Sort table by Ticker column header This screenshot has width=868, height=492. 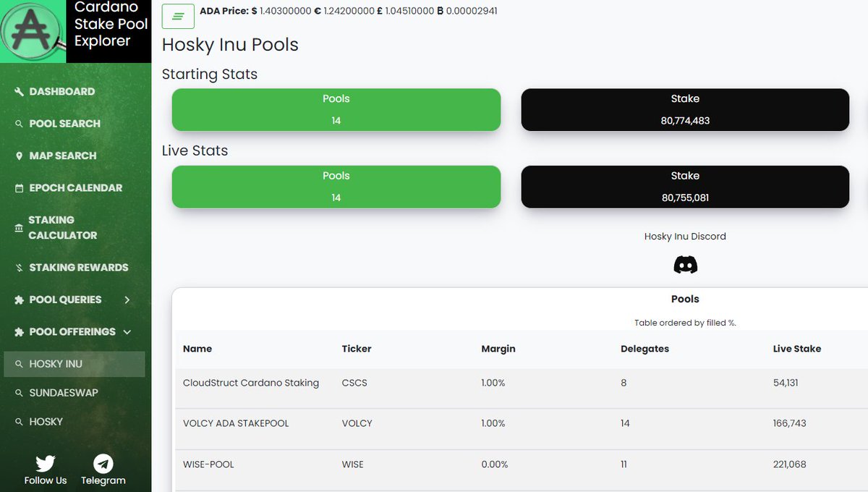[357, 349]
